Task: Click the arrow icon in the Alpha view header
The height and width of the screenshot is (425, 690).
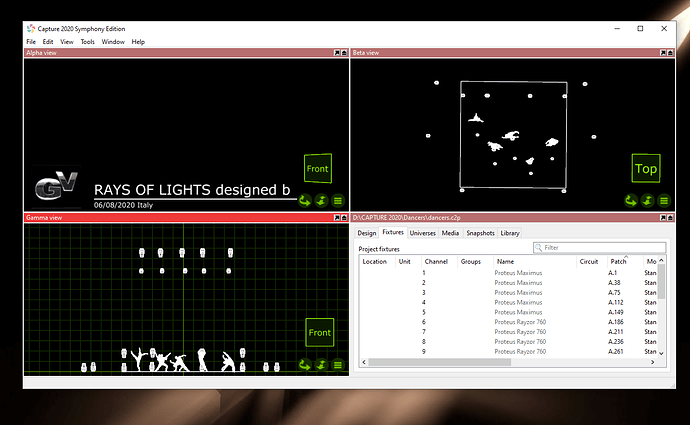Action: tap(337, 53)
